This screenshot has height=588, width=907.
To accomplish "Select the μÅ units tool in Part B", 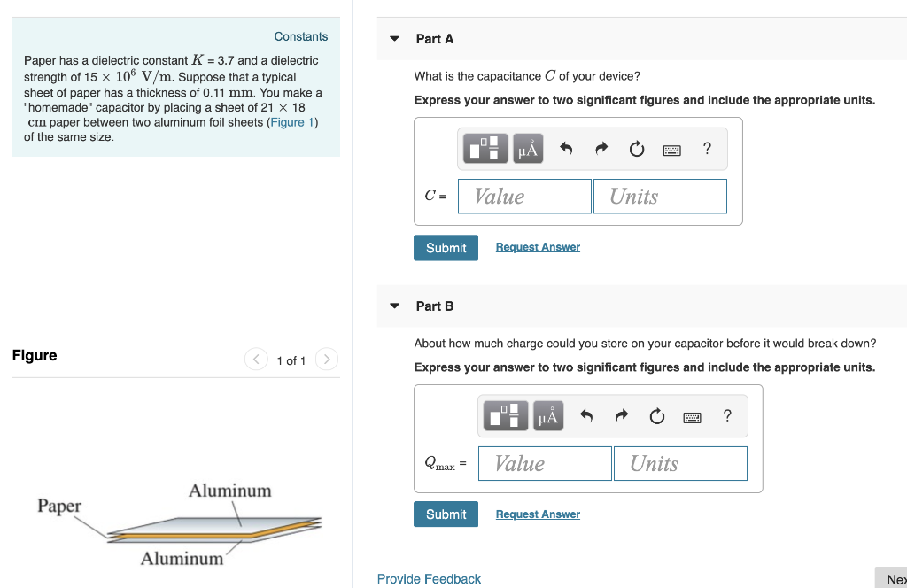I will click(x=547, y=415).
